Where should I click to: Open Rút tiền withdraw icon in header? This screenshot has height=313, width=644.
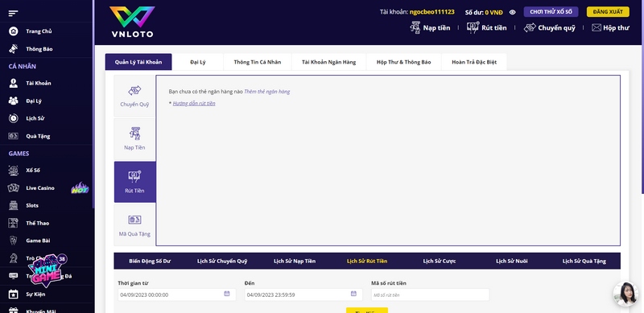tap(473, 27)
